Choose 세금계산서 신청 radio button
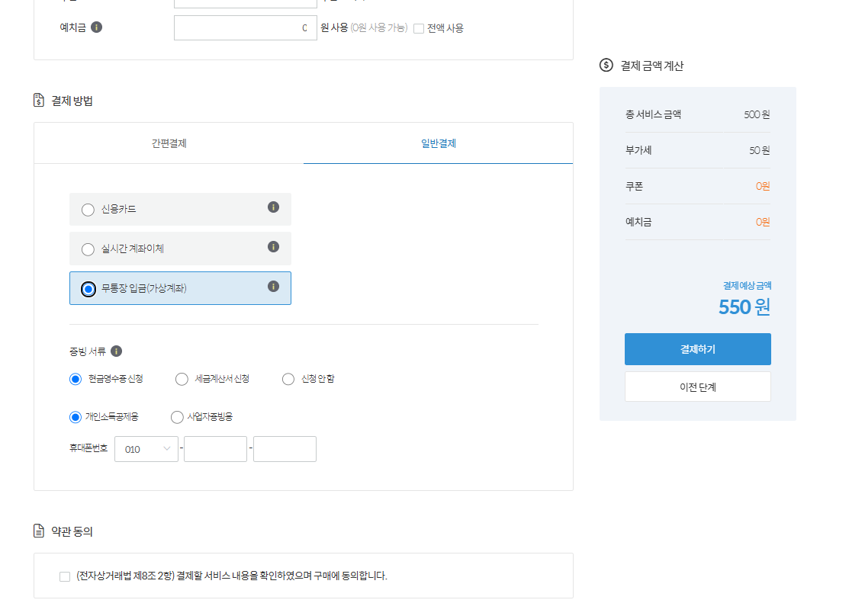Screen dimensions: 849x616 point(182,379)
